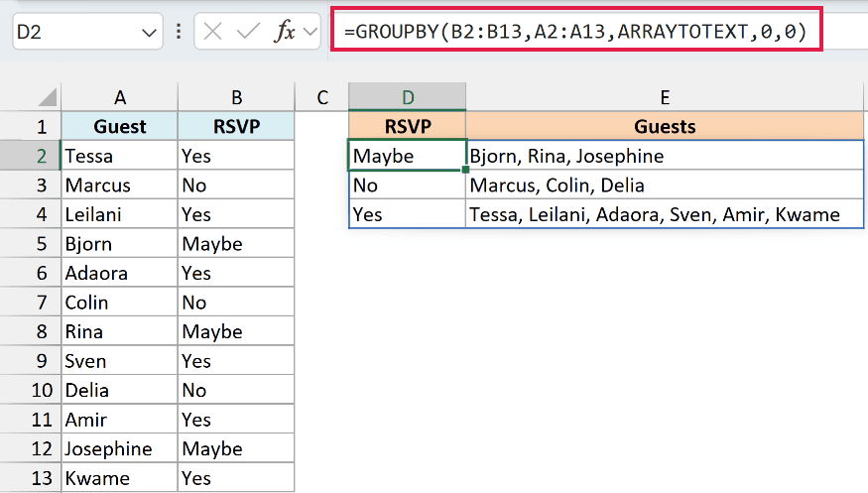Open the Insert Function fx button
This screenshot has height=493, width=868.
tap(285, 32)
